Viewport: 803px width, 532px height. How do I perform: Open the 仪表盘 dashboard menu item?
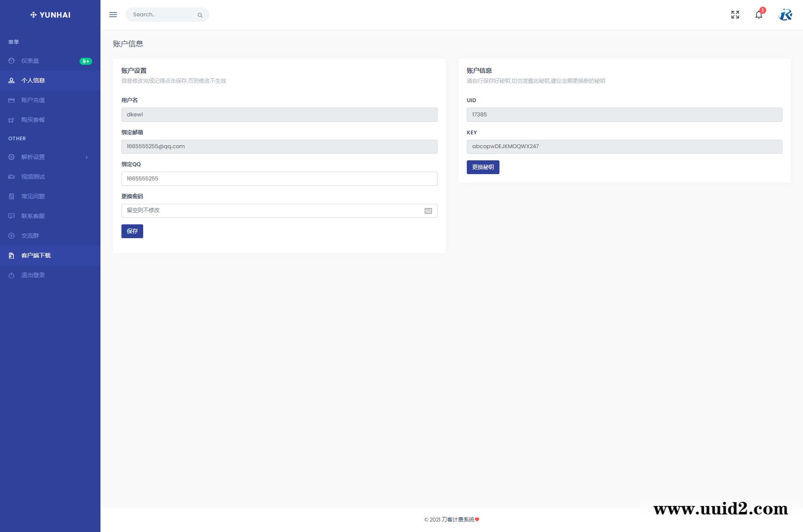(x=30, y=61)
